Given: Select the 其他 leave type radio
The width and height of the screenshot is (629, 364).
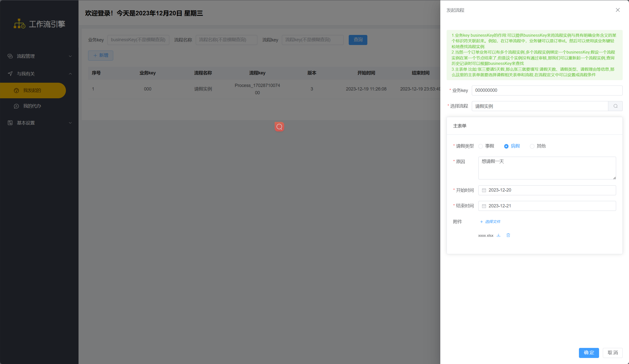Looking at the screenshot, I should pyautogui.click(x=532, y=146).
